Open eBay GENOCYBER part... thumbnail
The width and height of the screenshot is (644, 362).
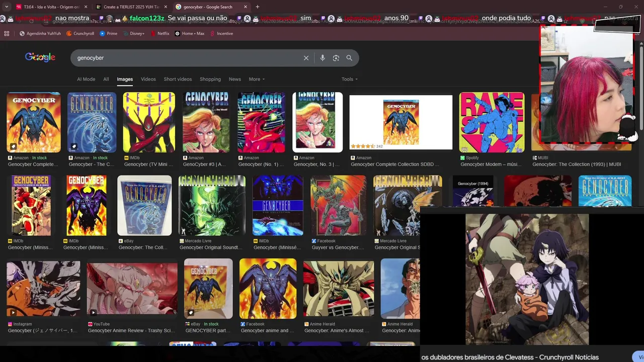[208, 289]
